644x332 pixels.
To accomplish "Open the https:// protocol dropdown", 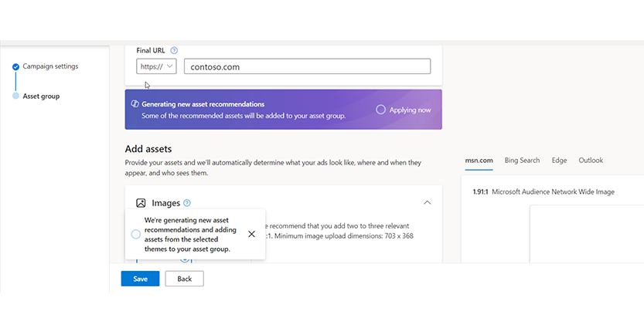I will click(x=157, y=66).
